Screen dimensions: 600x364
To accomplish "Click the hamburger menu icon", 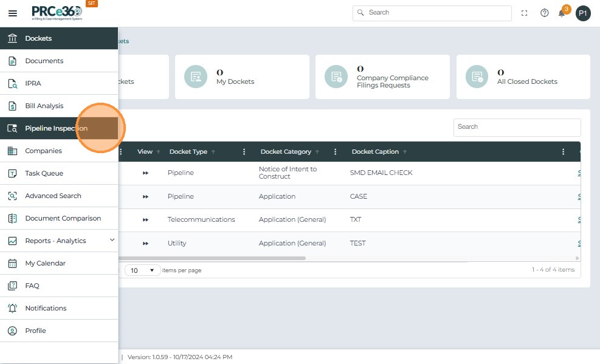I will pyautogui.click(x=13, y=13).
